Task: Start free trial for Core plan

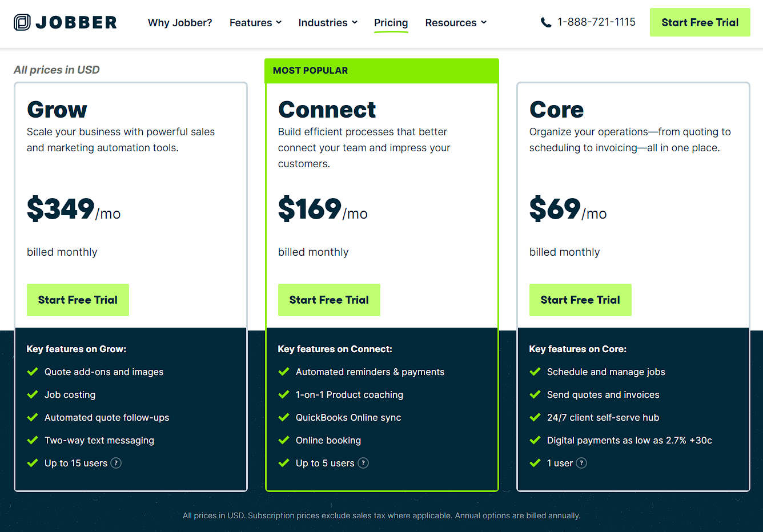Action: point(580,300)
